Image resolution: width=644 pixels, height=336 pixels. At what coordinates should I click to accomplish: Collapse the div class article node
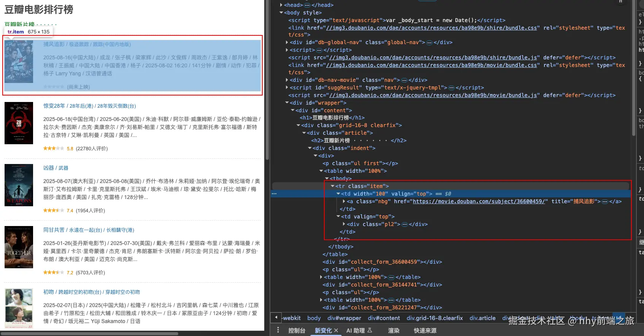click(x=304, y=133)
